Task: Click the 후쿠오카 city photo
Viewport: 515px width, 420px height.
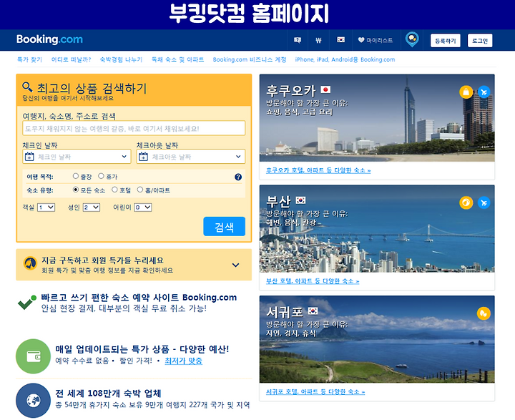Action: (377, 118)
